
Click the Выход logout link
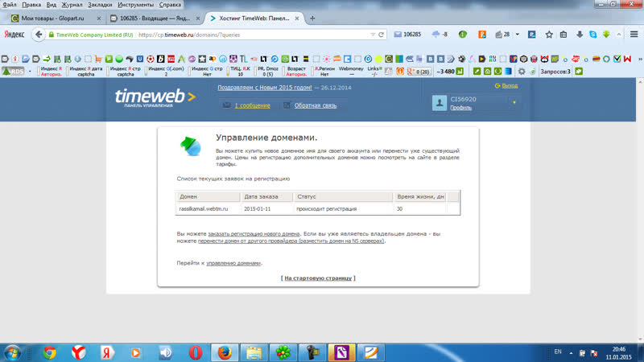(510, 86)
